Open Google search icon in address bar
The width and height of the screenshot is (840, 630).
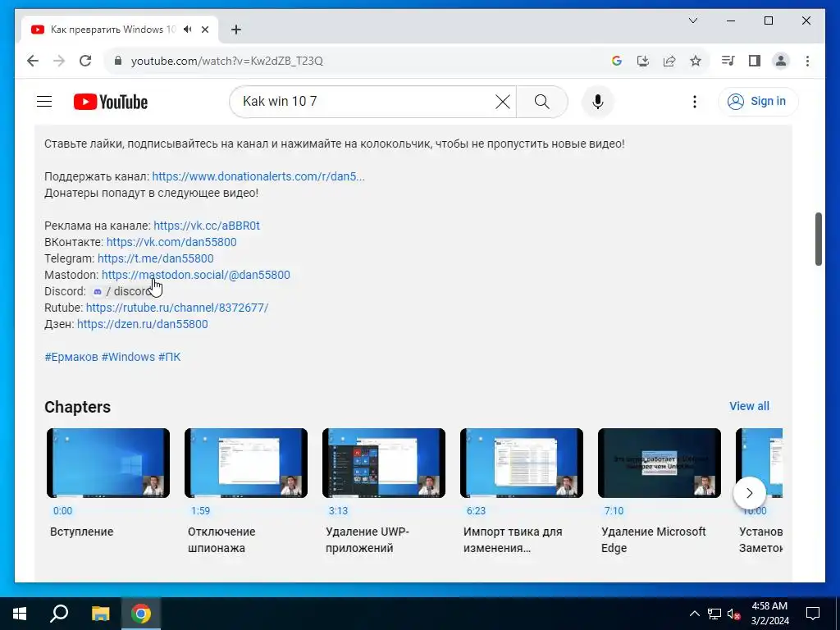click(617, 61)
